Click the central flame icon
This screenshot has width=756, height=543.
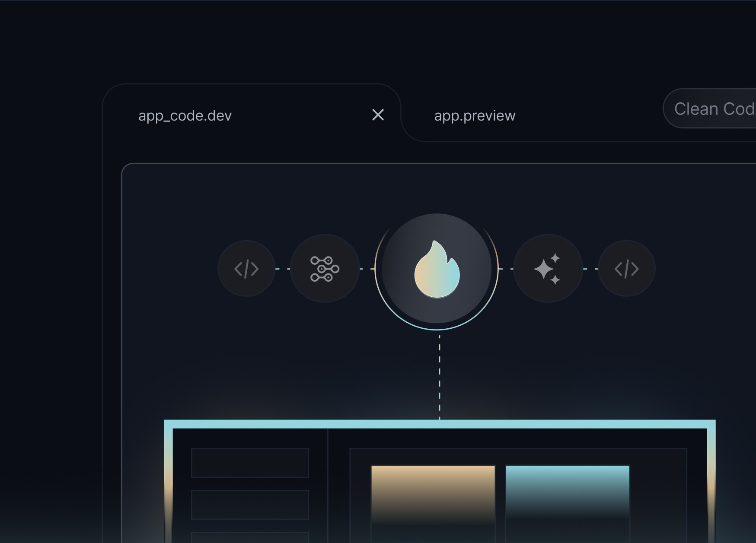437,269
